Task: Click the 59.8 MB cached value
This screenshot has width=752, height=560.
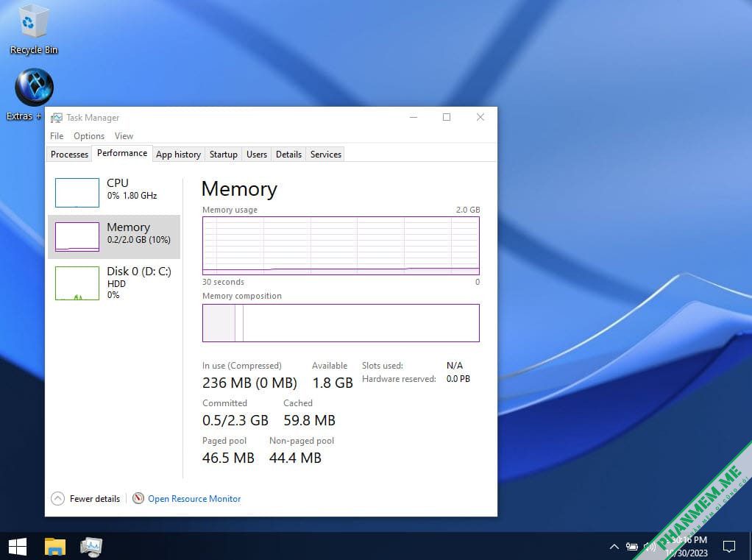Action: 309,420
